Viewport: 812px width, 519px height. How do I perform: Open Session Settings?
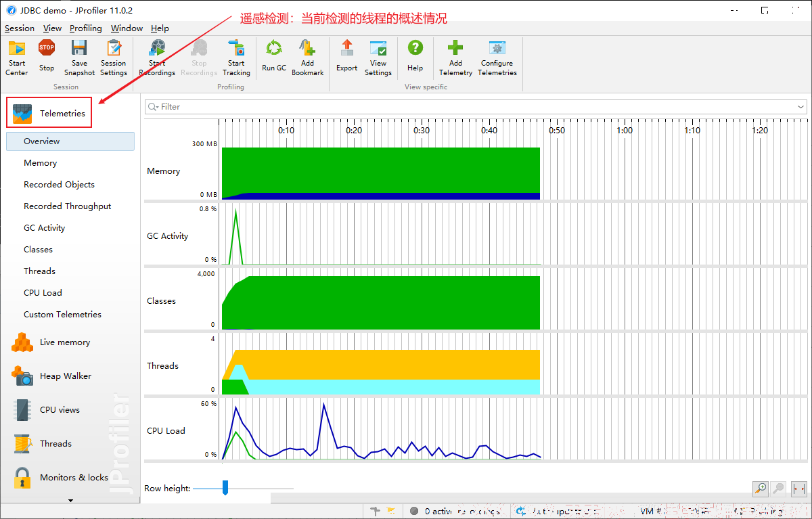click(114, 58)
